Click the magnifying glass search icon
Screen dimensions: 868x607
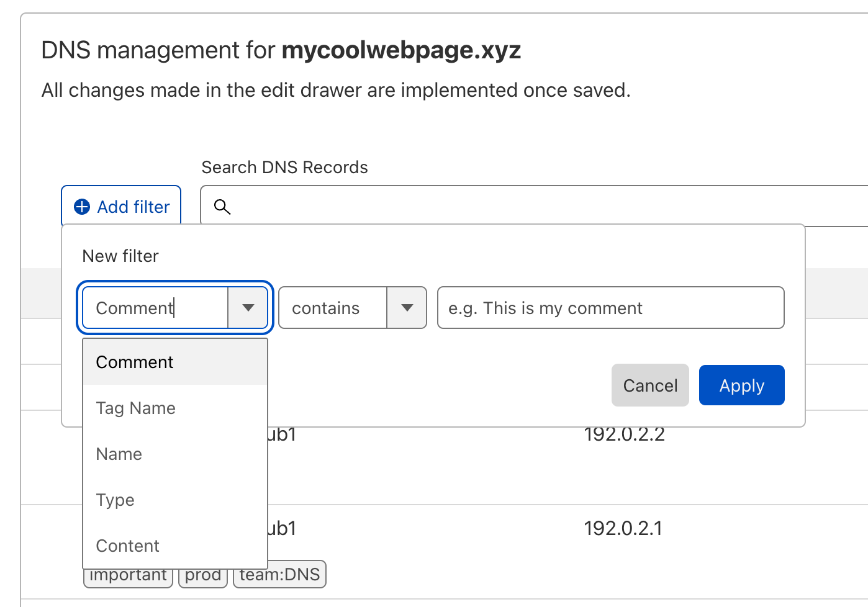coord(222,207)
